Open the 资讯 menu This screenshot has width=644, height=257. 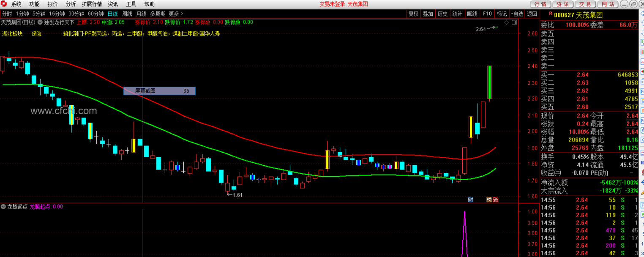click(113, 4)
